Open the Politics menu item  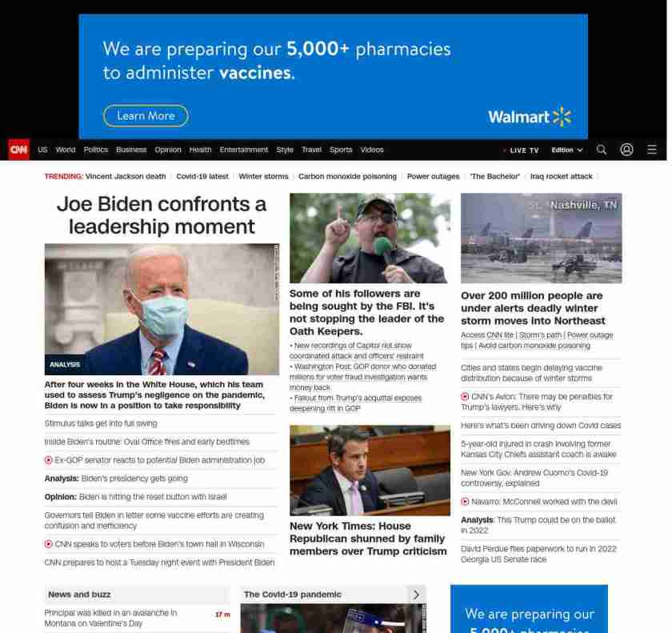point(95,150)
